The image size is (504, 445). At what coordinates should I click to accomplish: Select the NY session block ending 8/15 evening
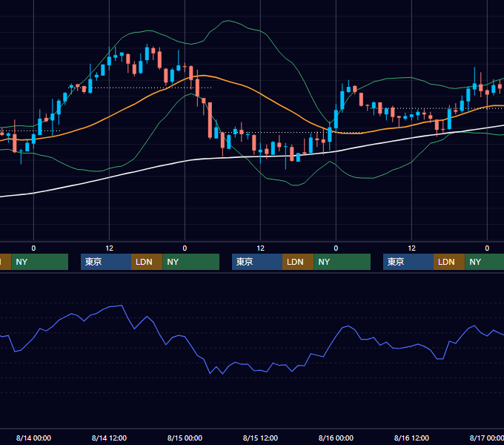191,262
